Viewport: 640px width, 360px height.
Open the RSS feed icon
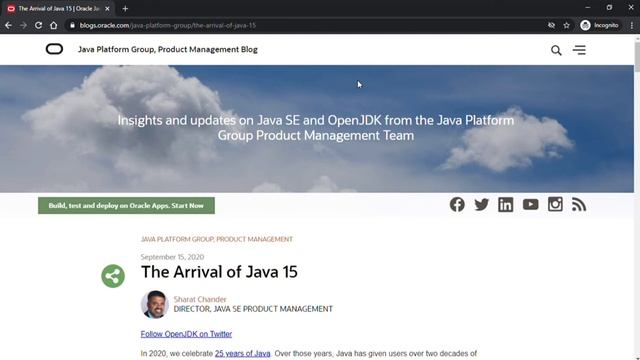click(x=579, y=204)
